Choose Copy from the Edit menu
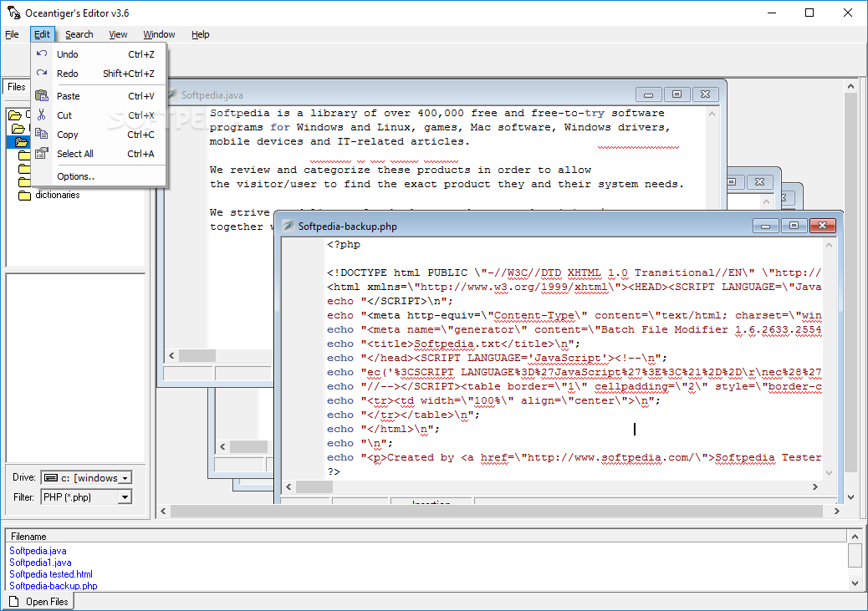868x611 pixels. [99, 135]
